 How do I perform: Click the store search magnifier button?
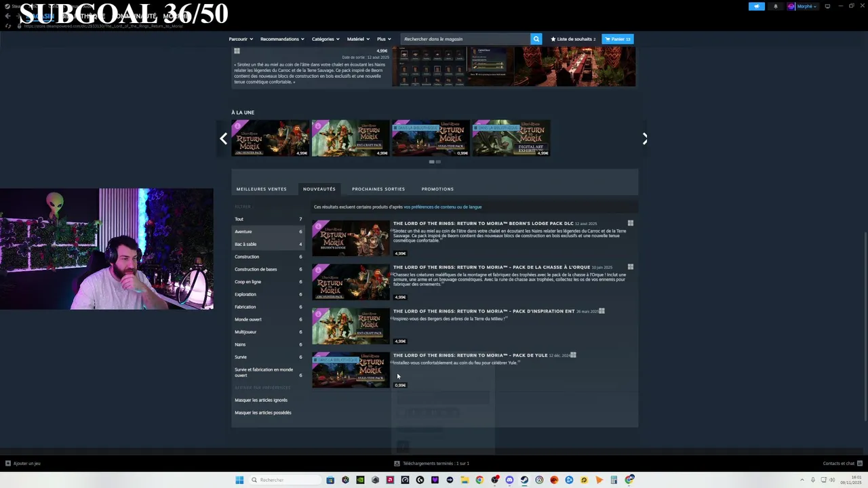(536, 39)
